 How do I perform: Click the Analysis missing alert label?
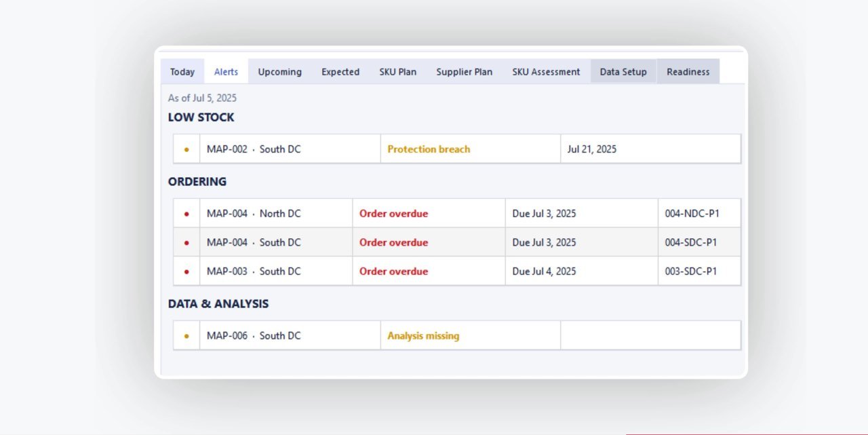(x=423, y=336)
